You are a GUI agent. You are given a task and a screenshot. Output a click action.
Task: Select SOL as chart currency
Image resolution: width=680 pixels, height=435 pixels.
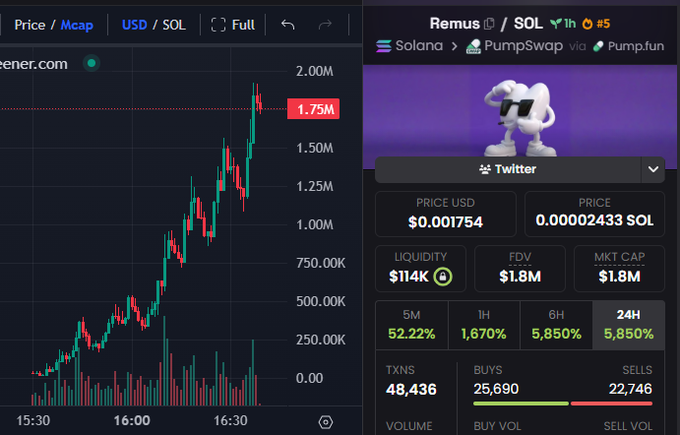pyautogui.click(x=174, y=25)
